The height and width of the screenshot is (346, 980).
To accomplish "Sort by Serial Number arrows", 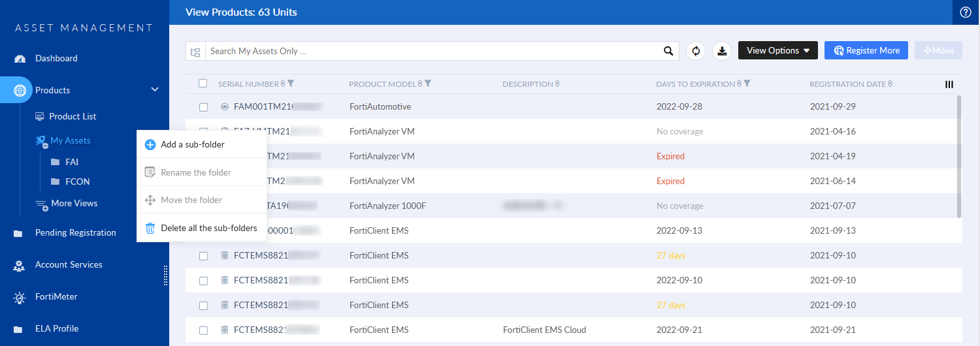I will (283, 84).
